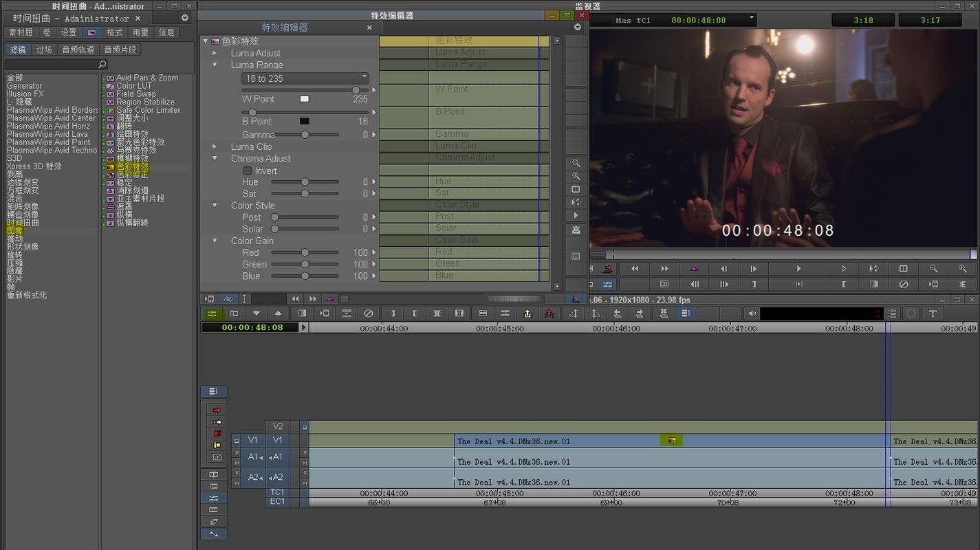Click the Remove Effect icon in timeline toolbar
This screenshot has height=550, width=980.
[369, 313]
